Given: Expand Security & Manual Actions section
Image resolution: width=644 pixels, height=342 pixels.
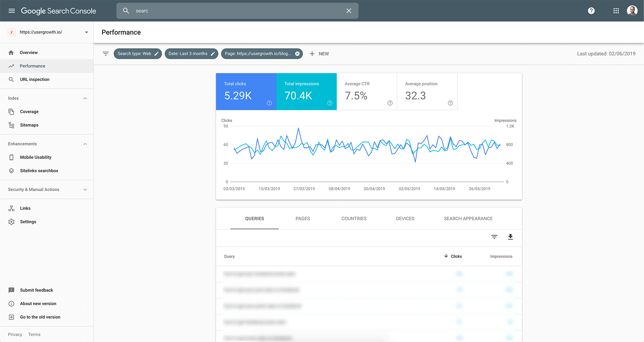Looking at the screenshot, I should (x=47, y=190).
